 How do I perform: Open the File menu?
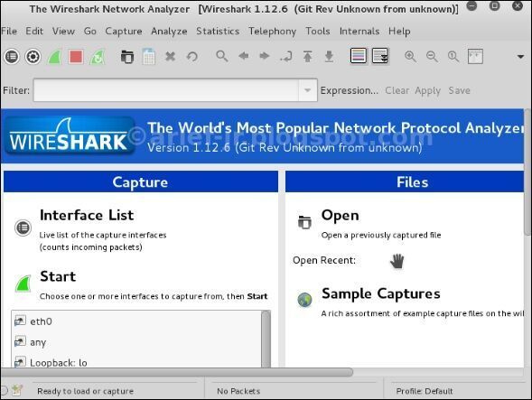point(9,32)
